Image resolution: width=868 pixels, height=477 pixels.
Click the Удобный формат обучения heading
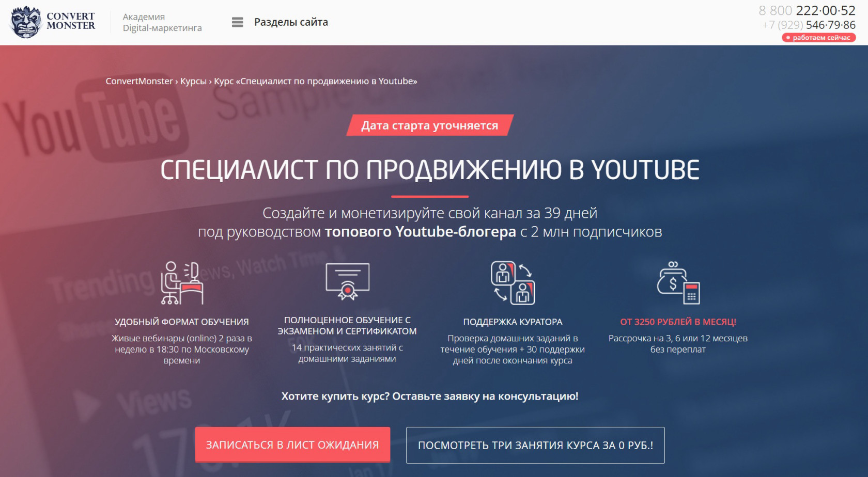pyautogui.click(x=182, y=322)
